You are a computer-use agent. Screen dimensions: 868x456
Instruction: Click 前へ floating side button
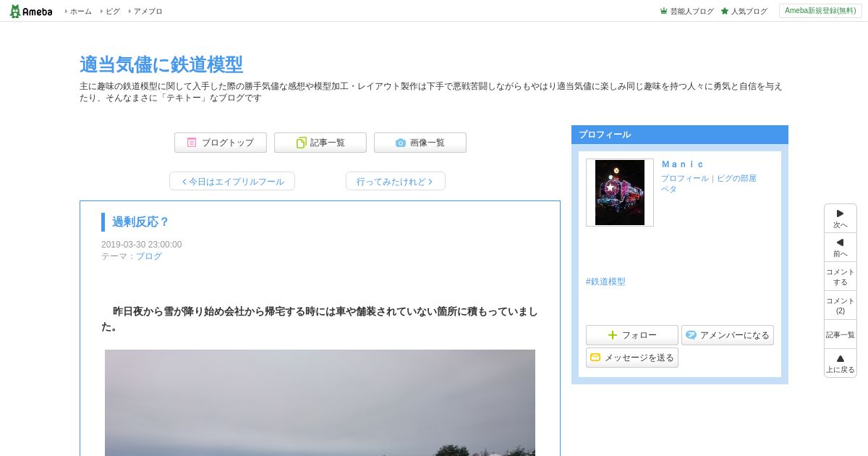click(841, 248)
